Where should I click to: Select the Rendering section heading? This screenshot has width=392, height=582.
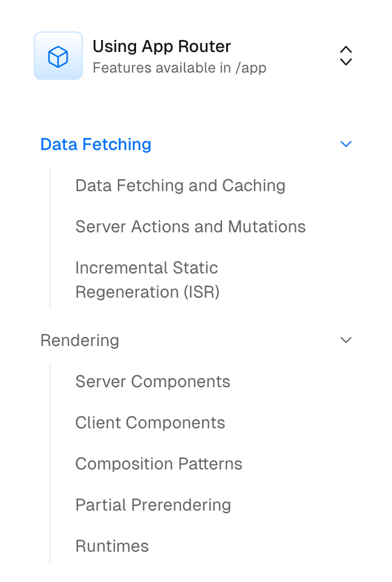click(x=79, y=341)
